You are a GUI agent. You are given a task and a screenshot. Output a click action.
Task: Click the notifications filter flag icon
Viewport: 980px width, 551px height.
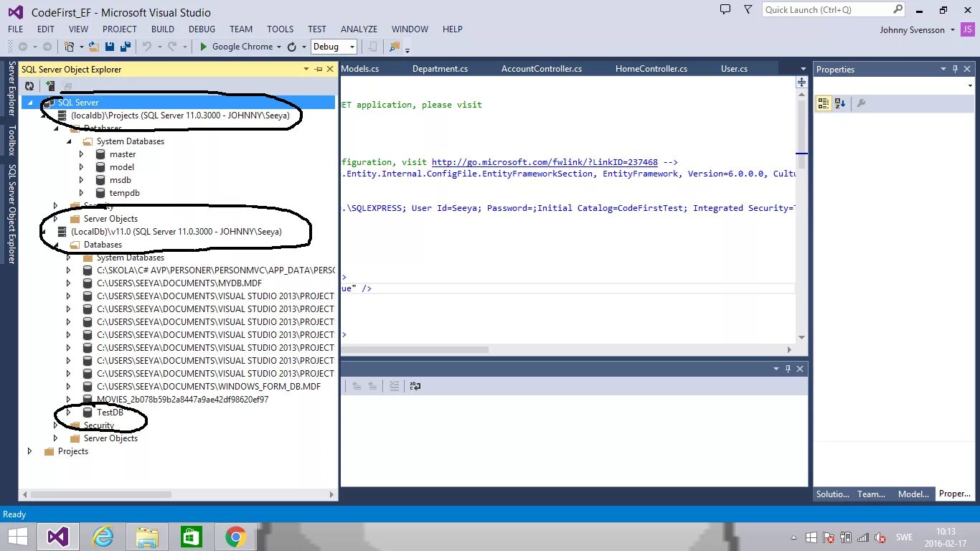748,9
